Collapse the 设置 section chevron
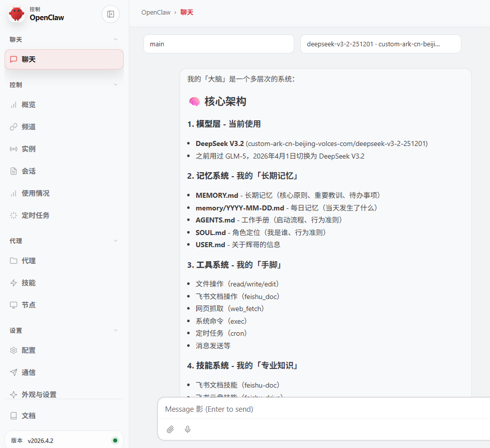Image resolution: width=490 pixels, height=448 pixels. point(116,330)
